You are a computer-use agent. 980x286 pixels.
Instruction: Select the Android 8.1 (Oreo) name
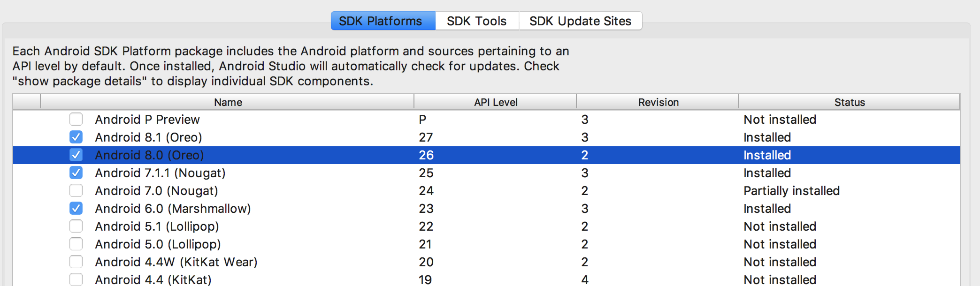pos(148,137)
